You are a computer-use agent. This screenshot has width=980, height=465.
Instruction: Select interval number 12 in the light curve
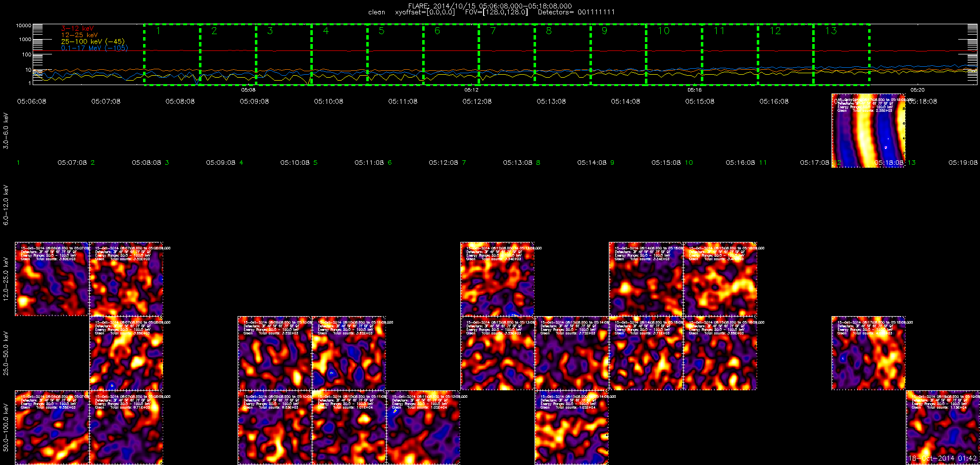[786, 54]
